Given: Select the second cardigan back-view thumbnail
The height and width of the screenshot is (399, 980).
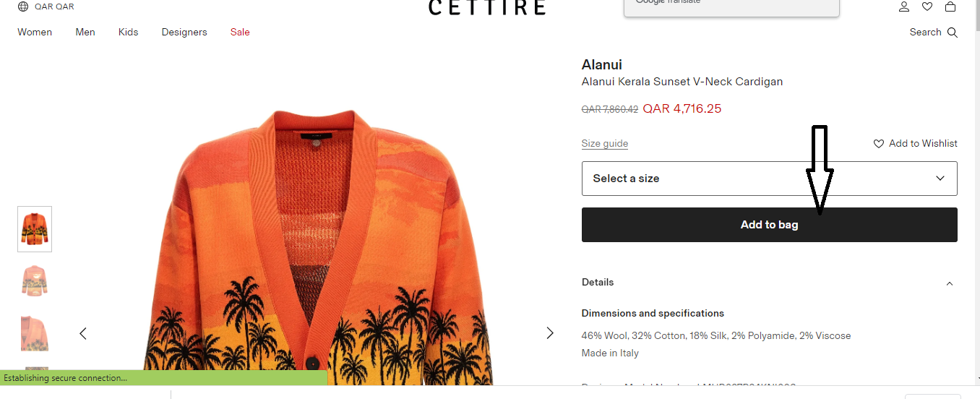Looking at the screenshot, I should point(35,281).
